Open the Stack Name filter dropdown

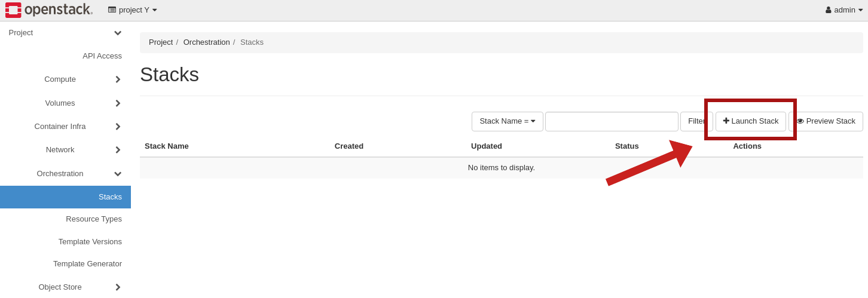[x=507, y=121]
